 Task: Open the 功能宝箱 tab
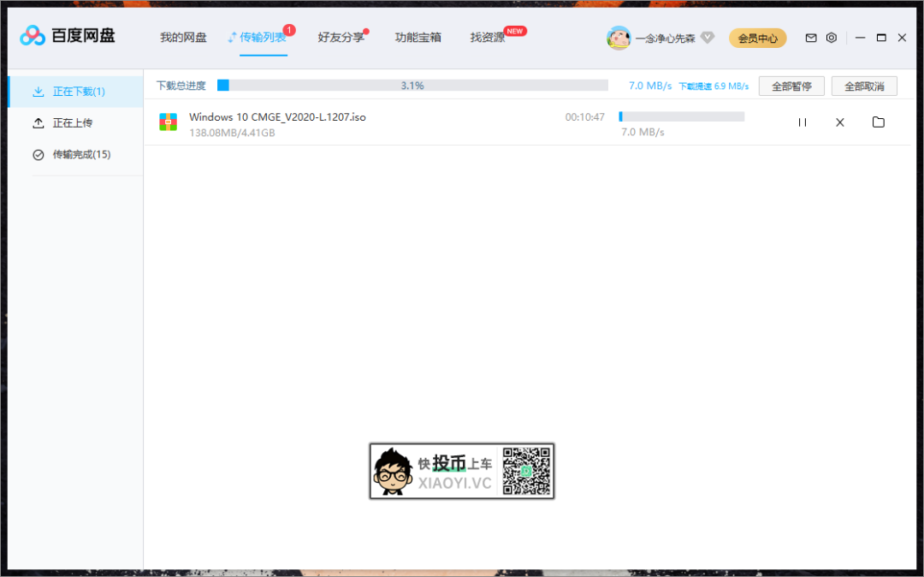(418, 37)
